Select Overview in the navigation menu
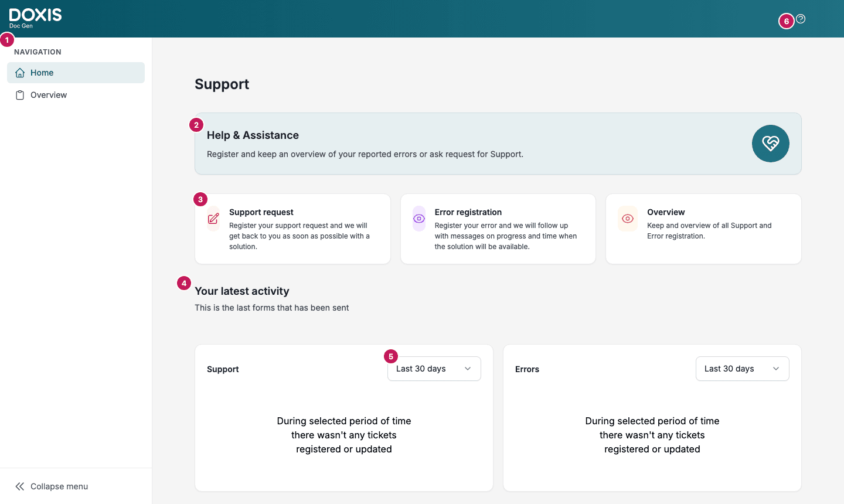This screenshot has width=844, height=504. [x=76, y=95]
